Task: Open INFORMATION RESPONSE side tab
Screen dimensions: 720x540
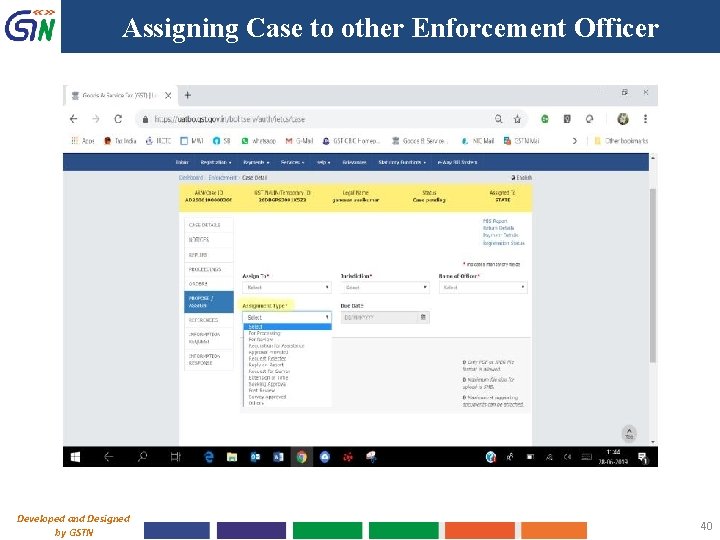Action: pyautogui.click(x=208, y=359)
